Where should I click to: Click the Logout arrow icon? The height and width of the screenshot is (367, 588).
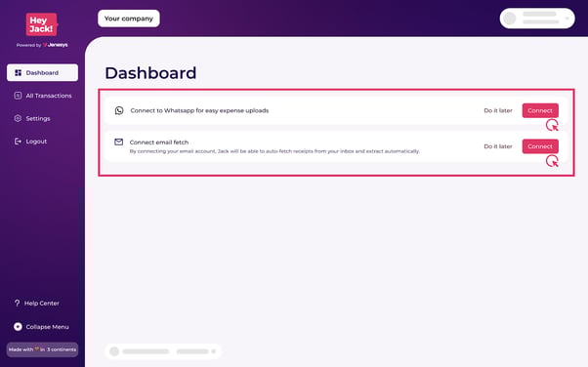(18, 142)
